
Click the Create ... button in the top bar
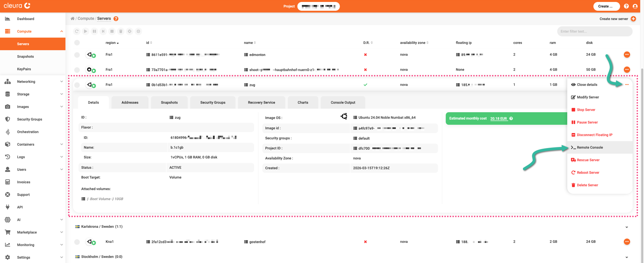(606, 6)
